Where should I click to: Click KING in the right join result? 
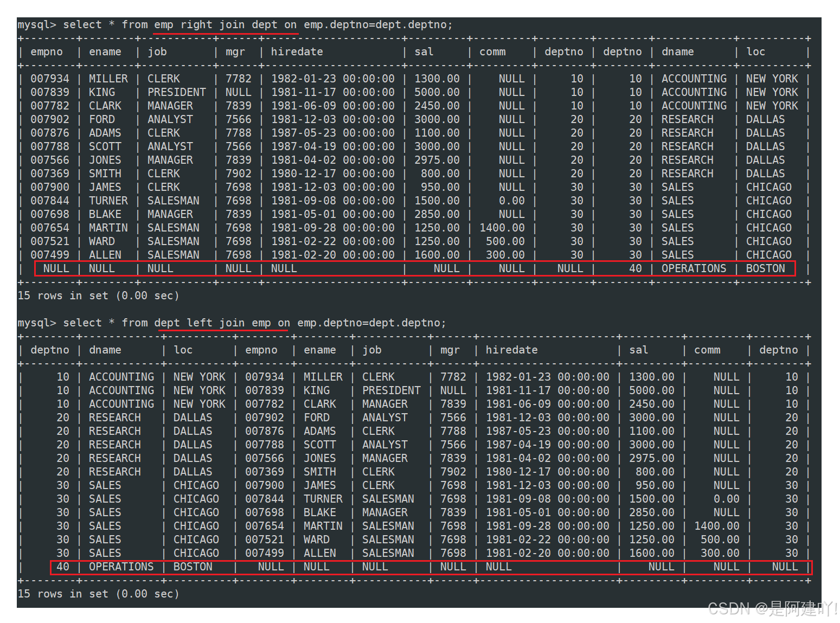point(102,93)
